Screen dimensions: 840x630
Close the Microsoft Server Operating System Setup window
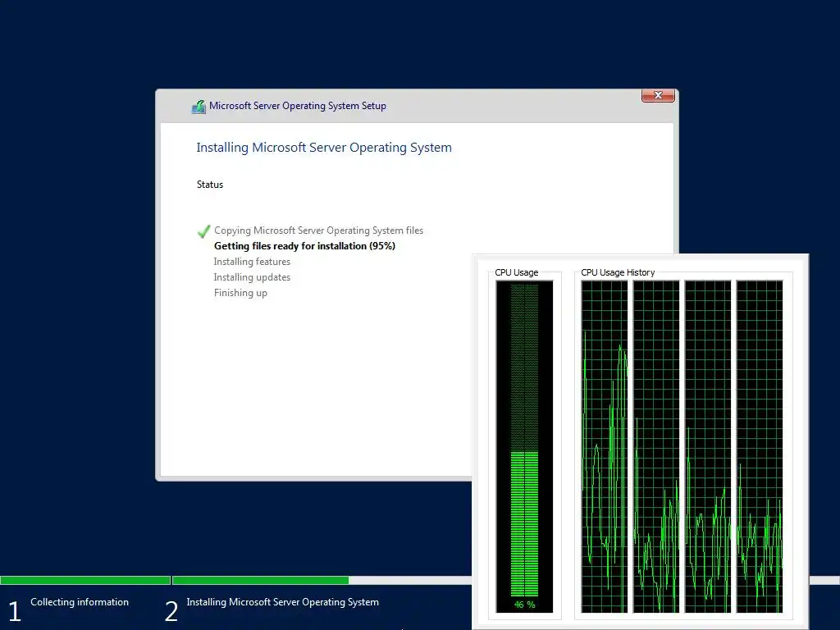658,95
